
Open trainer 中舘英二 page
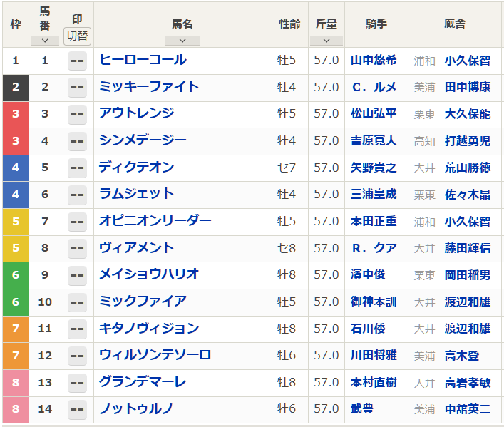[468, 409]
